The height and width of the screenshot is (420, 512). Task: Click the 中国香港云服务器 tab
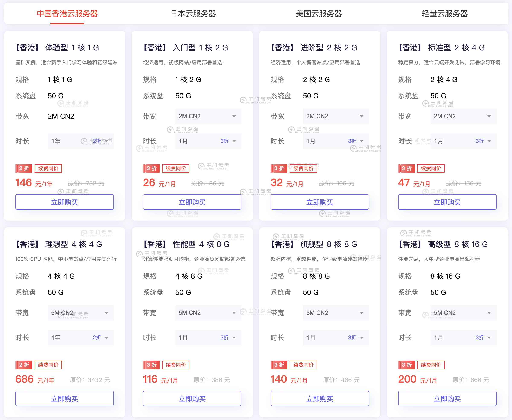point(67,13)
